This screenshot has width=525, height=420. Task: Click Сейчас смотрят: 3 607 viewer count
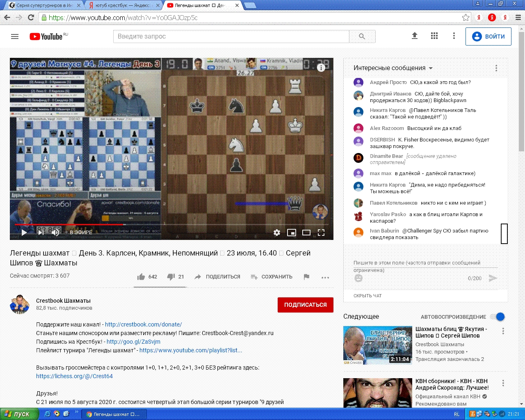pos(40,276)
